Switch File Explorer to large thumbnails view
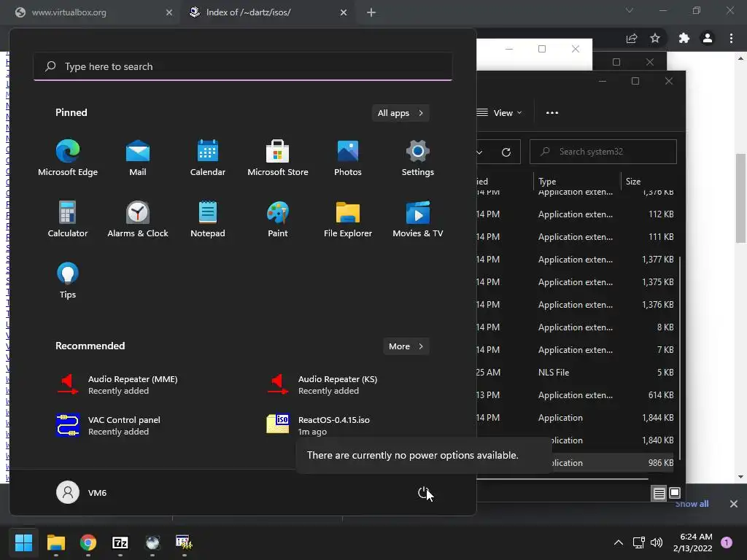The image size is (747, 560). (x=675, y=494)
